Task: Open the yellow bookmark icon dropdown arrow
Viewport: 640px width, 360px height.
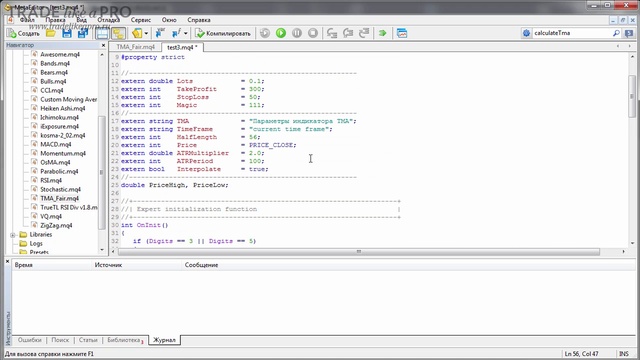Action: (x=146, y=33)
